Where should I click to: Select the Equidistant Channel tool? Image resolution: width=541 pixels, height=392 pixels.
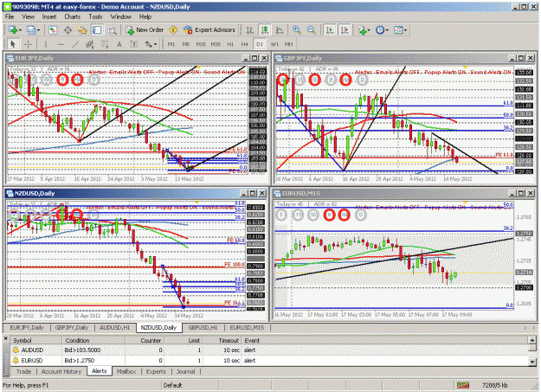click(x=90, y=44)
